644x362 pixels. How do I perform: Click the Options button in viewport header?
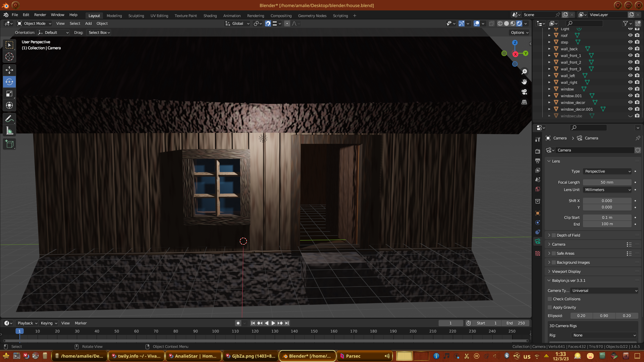point(519,33)
